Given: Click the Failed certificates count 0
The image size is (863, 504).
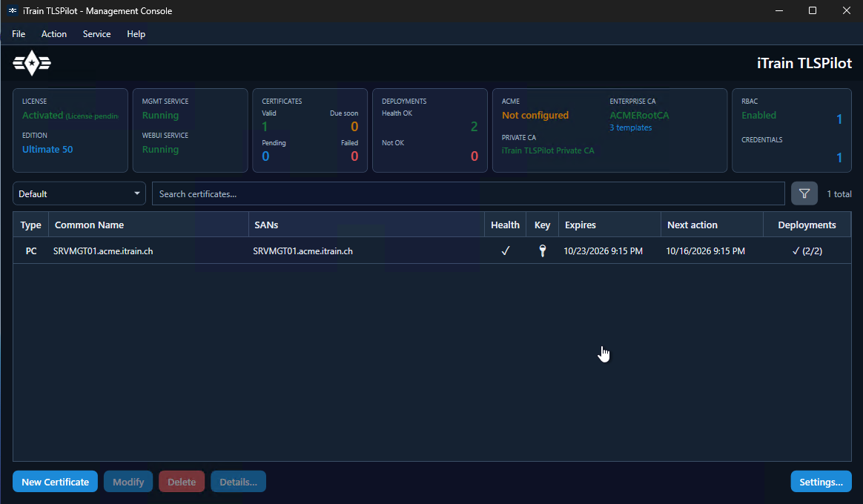Looking at the screenshot, I should 354,156.
